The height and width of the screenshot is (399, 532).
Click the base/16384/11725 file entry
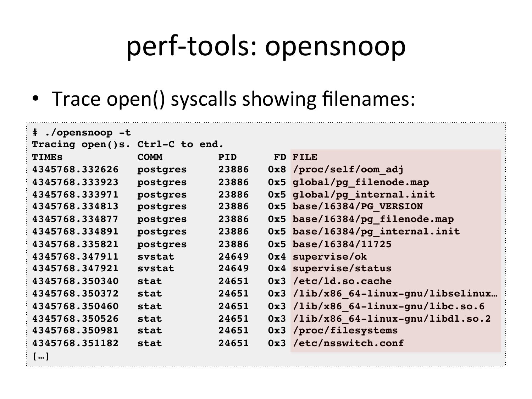[342, 244]
